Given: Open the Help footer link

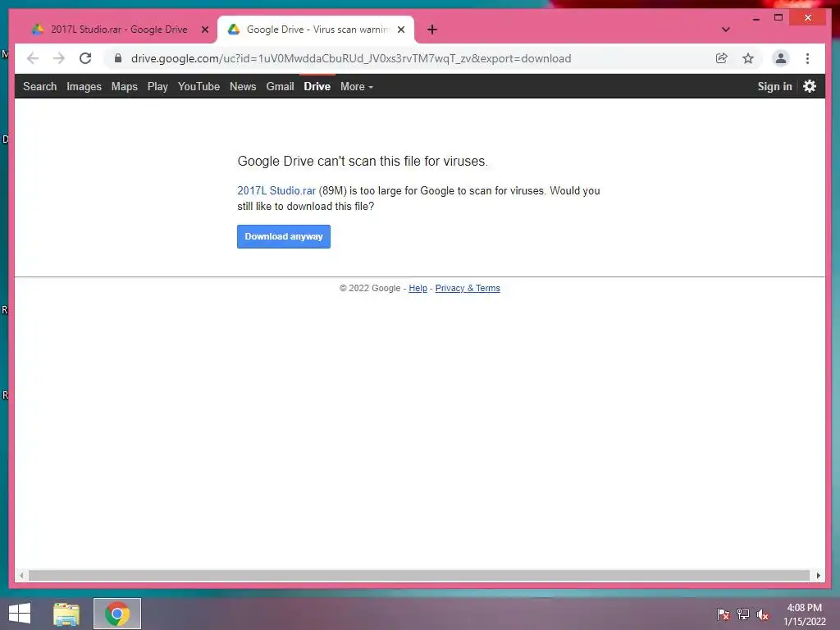Looking at the screenshot, I should click(418, 288).
